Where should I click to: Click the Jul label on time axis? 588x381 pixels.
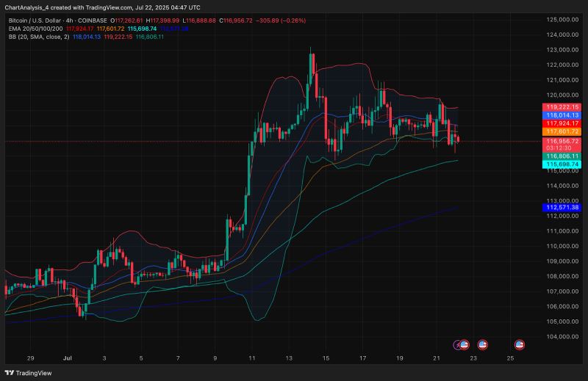66,359
